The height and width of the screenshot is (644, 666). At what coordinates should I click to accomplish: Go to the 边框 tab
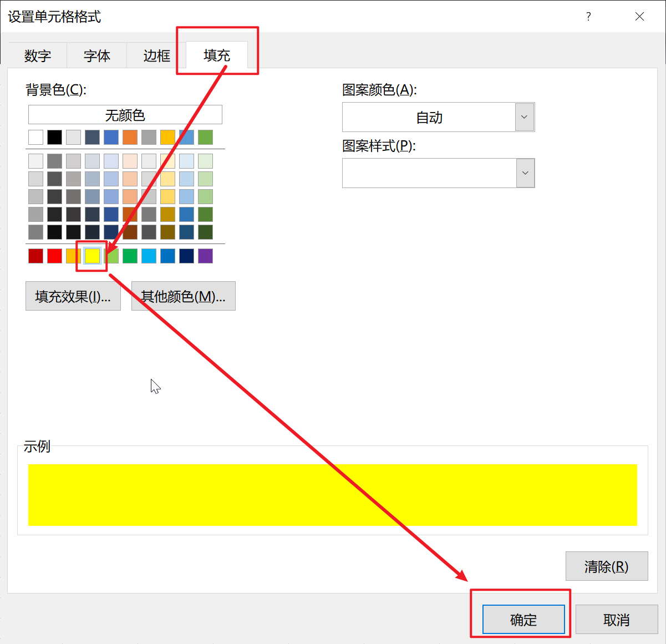[156, 55]
